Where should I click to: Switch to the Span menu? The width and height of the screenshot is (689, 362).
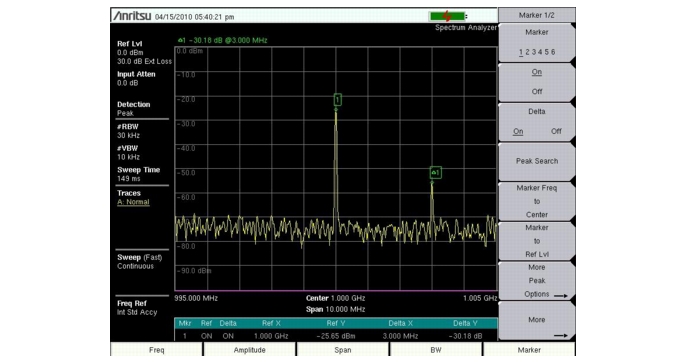pyautogui.click(x=343, y=350)
